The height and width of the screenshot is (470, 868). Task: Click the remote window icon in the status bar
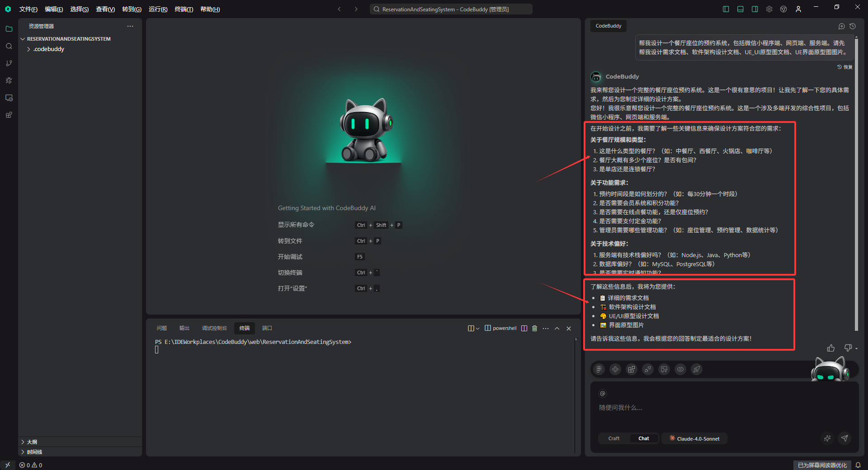click(8, 465)
